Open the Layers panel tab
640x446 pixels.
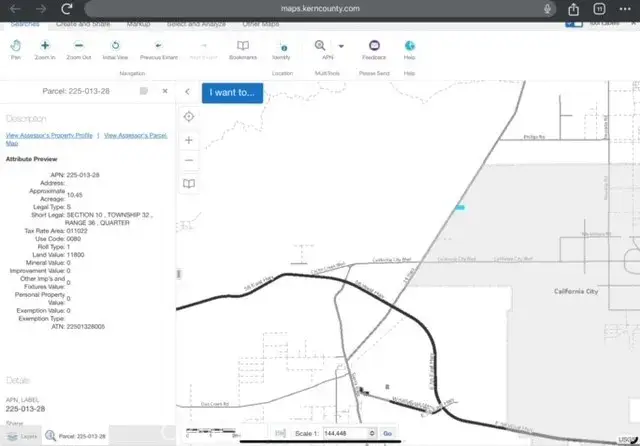coord(22,437)
